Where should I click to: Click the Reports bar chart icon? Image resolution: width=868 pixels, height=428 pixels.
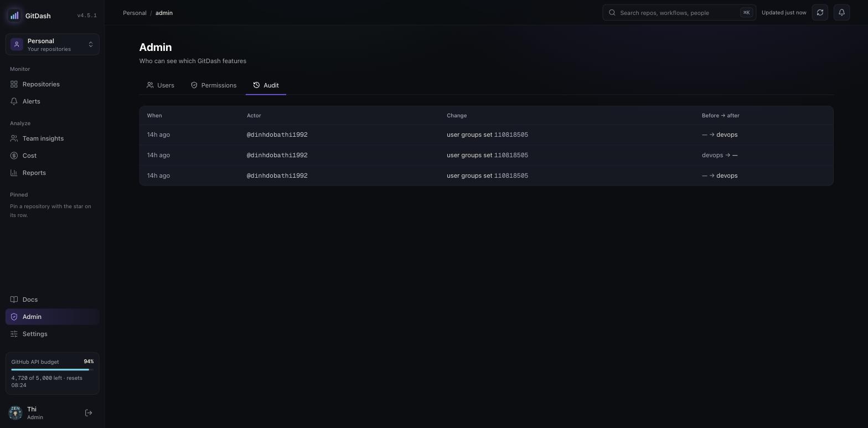click(14, 173)
